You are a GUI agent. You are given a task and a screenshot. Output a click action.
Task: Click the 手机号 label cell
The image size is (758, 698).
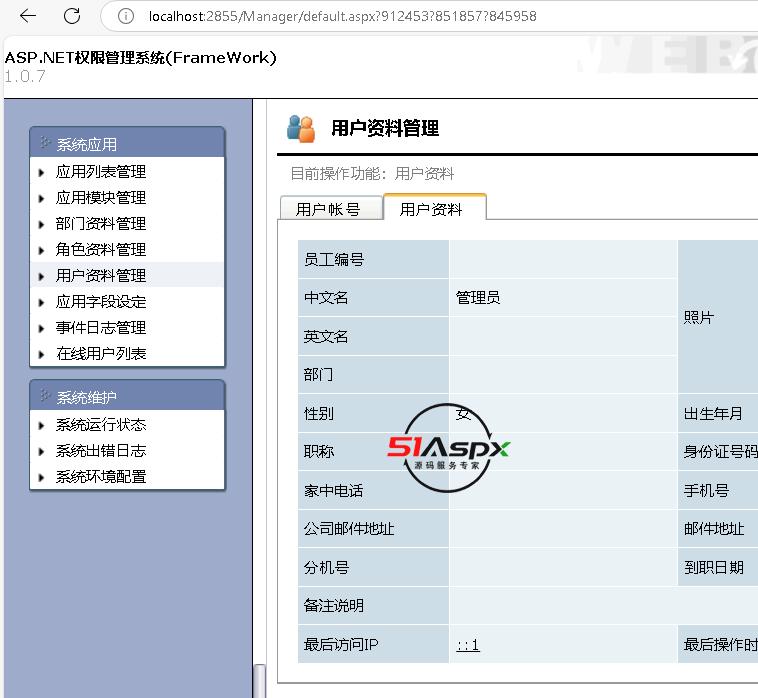click(718, 490)
